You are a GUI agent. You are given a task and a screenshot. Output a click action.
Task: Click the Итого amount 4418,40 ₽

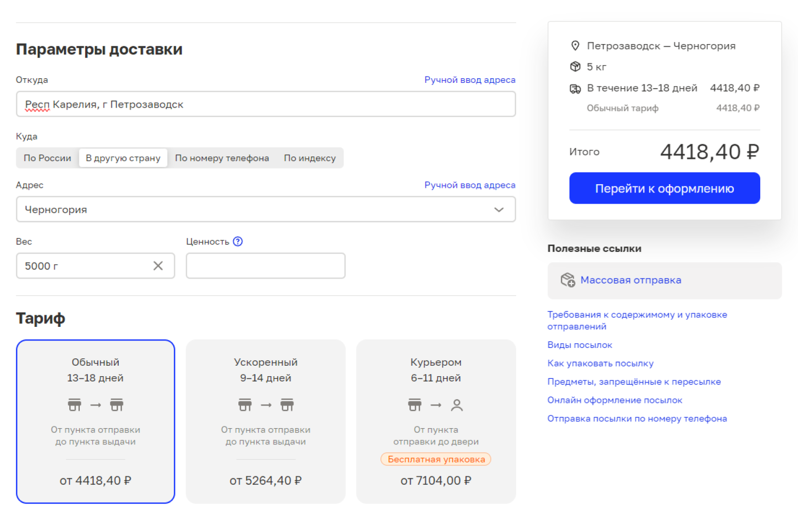point(710,152)
